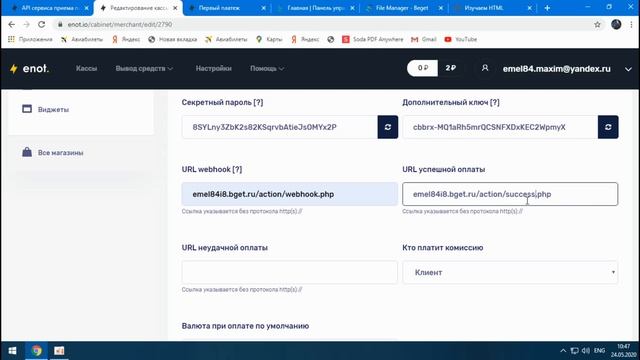The image size is (640, 360).
Task: Open the Виджеты sidebar item
Action: click(45, 109)
